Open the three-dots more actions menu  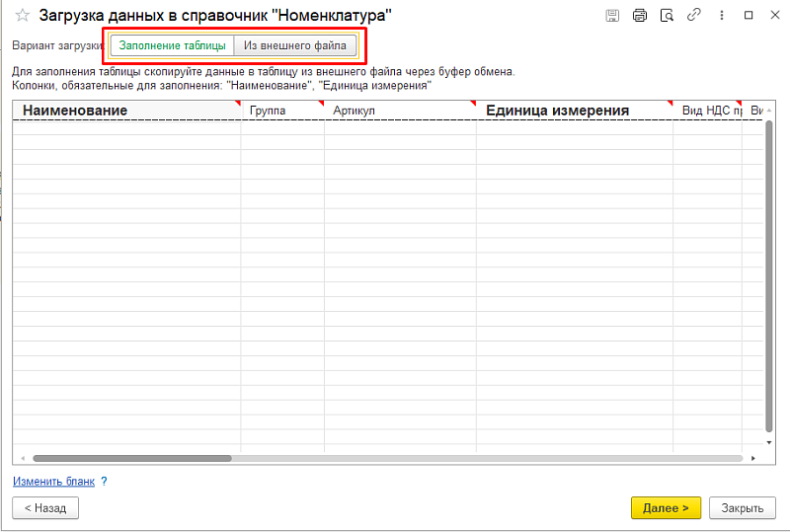pyautogui.click(x=721, y=15)
